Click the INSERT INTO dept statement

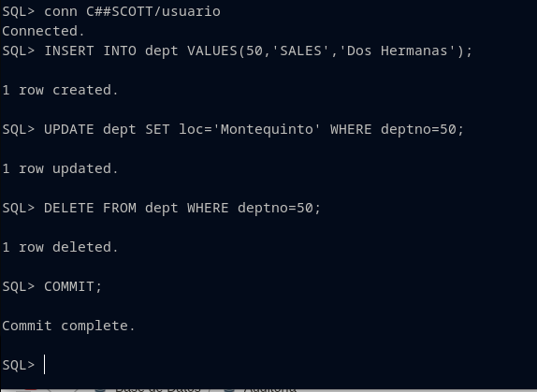[x=238, y=51]
